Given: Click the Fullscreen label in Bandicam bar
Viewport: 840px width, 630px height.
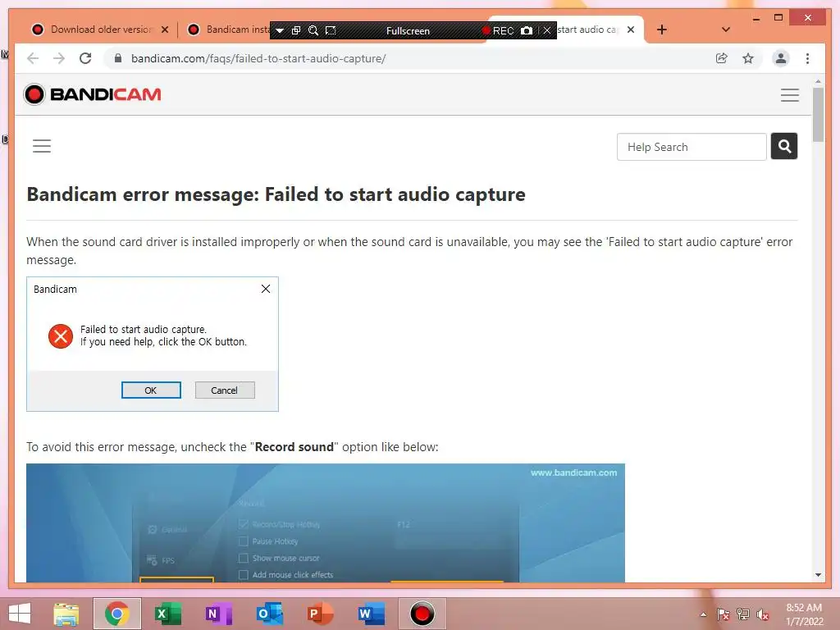Looking at the screenshot, I should (408, 31).
